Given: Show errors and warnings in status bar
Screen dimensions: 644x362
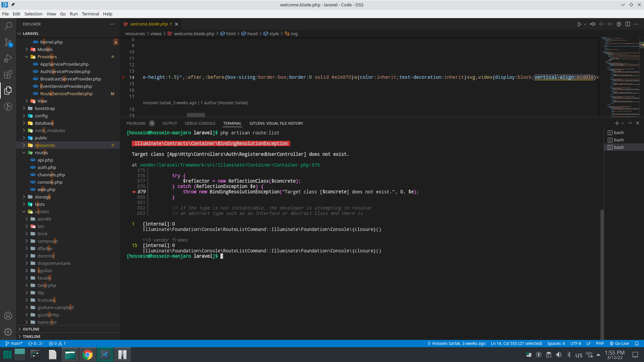Looking at the screenshot, I should click(x=57, y=344).
